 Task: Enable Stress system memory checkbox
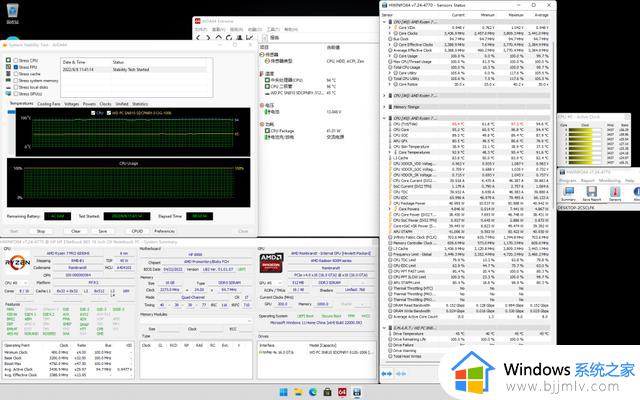(x=16, y=81)
